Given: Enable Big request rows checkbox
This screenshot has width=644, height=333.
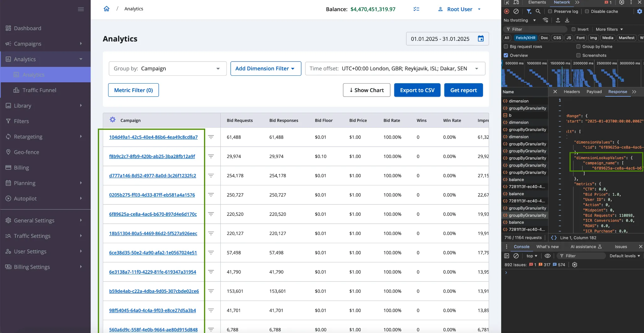Looking at the screenshot, I should pos(506,46).
